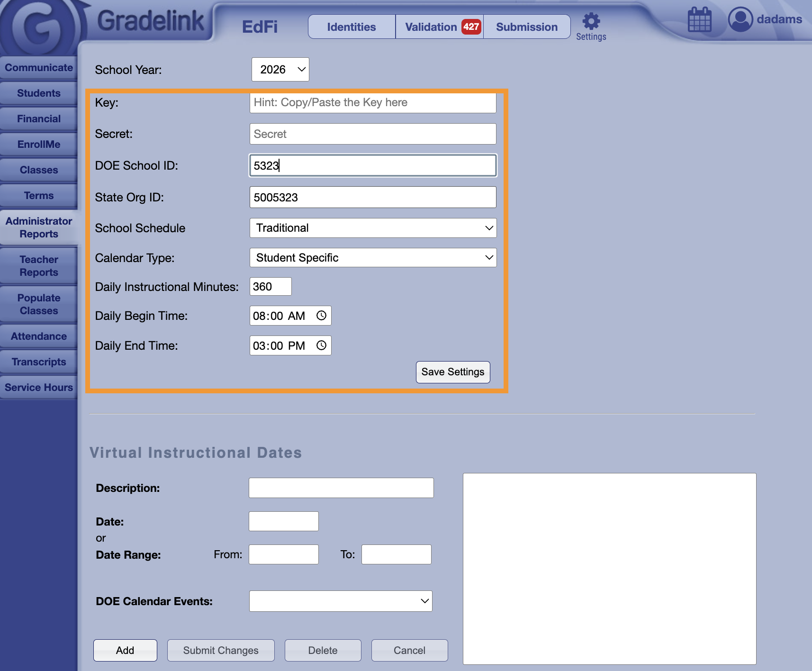
Task: Click clock icon in Daily Begin Time
Action: point(321,316)
